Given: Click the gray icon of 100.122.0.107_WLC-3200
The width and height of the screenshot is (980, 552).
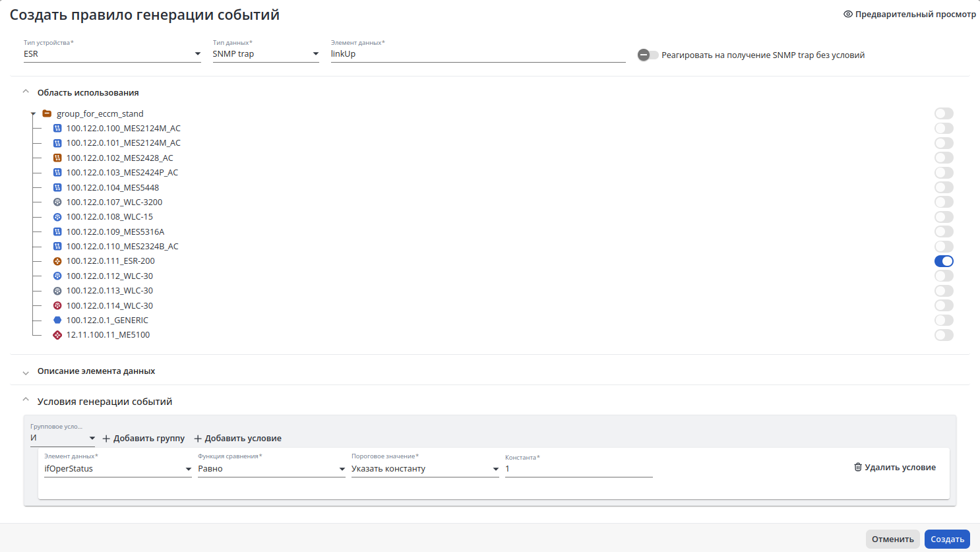Looking at the screenshot, I should (x=57, y=202).
